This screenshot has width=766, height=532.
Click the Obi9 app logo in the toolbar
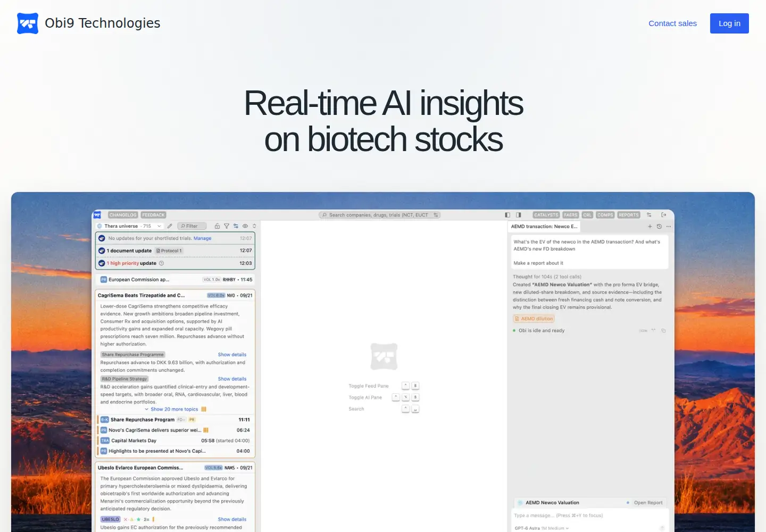pyautogui.click(x=97, y=215)
